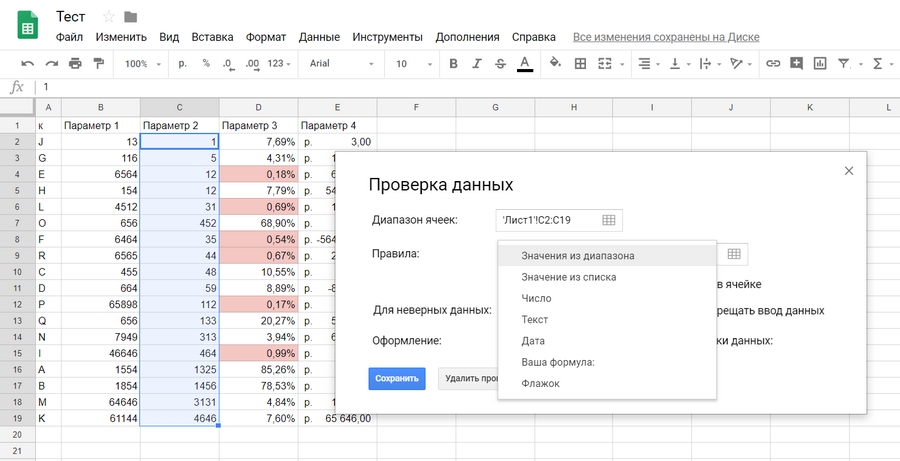900x461 pixels.
Task: Select the paint format roller tool
Action: 98,64
